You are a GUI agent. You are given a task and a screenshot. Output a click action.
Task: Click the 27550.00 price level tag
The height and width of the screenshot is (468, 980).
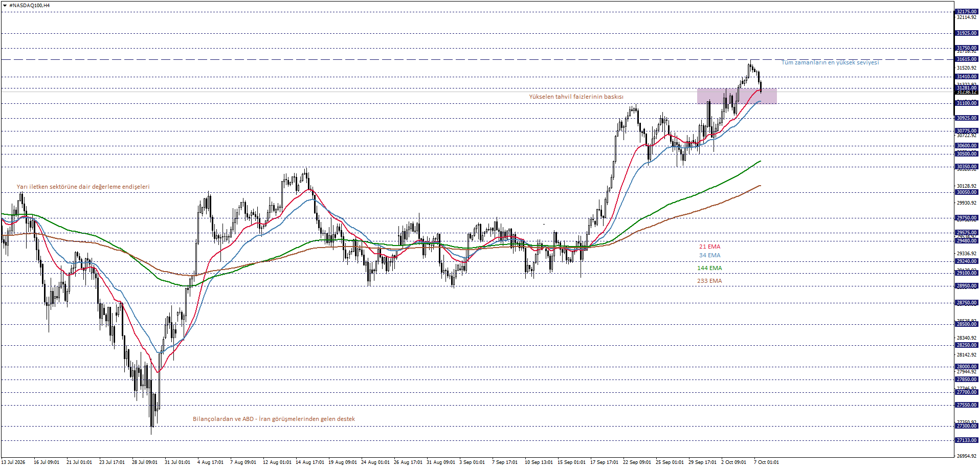click(x=967, y=405)
